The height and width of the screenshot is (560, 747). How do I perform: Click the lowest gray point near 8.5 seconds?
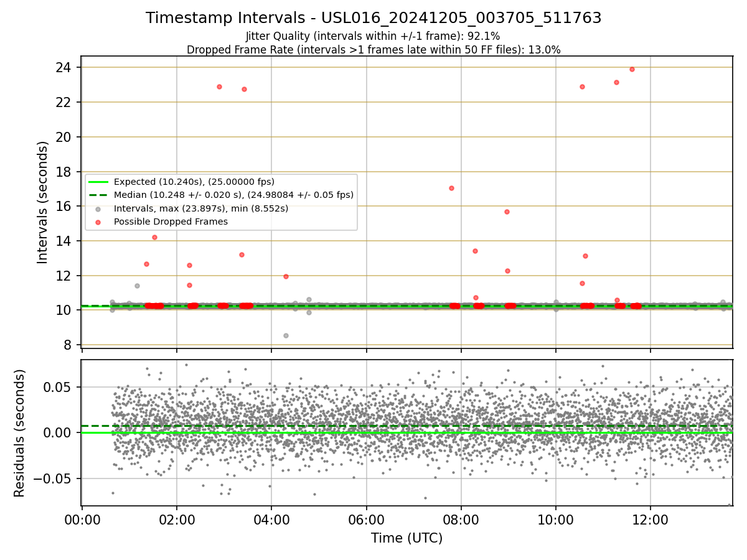pos(286,335)
